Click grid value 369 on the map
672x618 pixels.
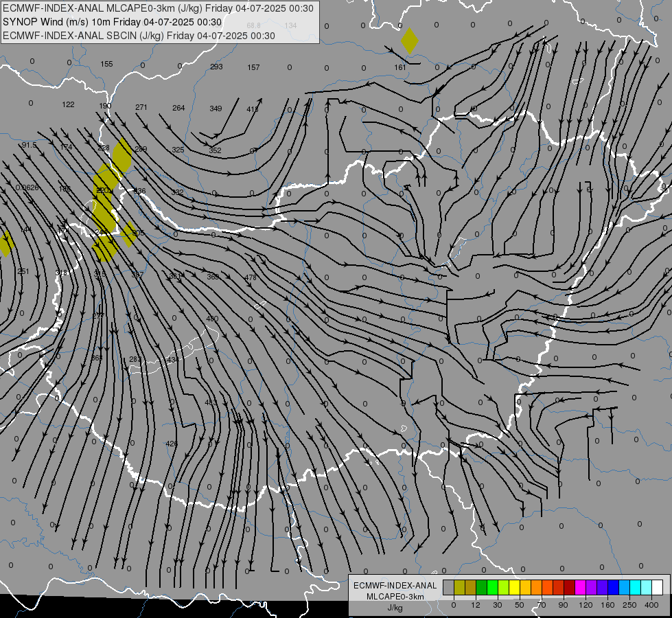coord(213,277)
